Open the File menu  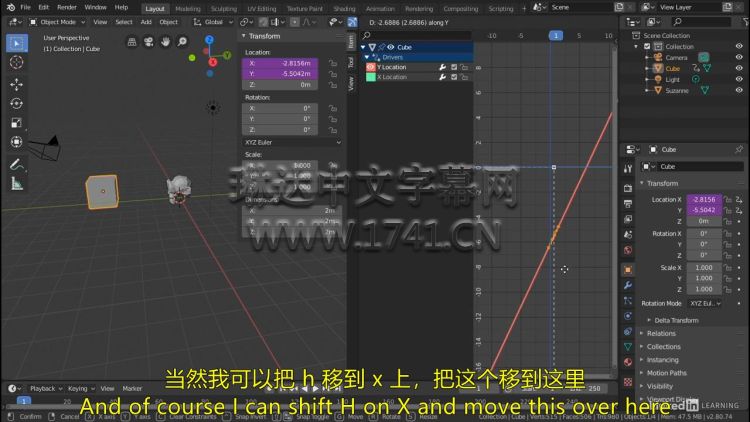click(x=25, y=7)
